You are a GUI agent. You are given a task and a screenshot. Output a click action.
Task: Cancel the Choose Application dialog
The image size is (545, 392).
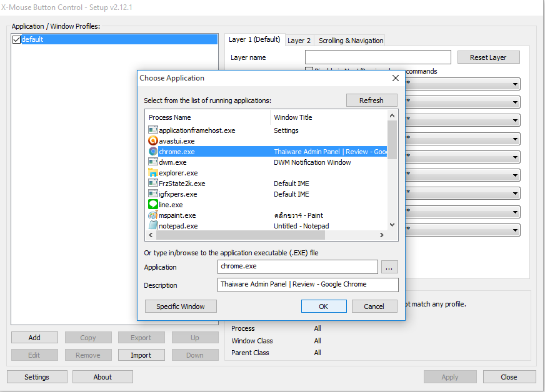[374, 306]
